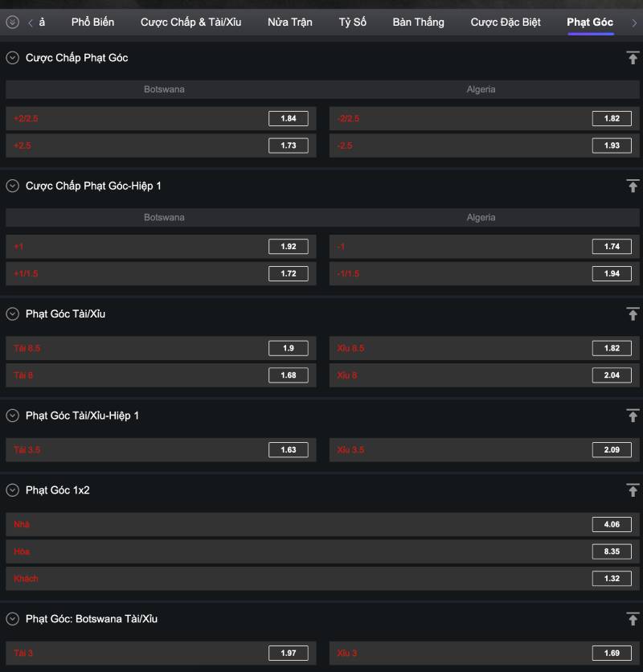Pin Cược Chấp Phạt Góc section to top
This screenshot has width=643, height=672.
(x=633, y=58)
